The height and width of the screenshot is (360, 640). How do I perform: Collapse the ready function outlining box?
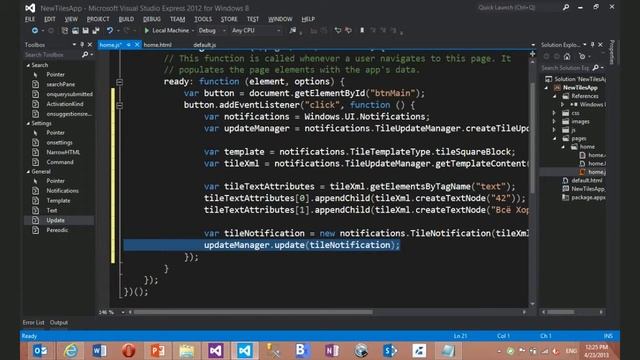[120, 82]
